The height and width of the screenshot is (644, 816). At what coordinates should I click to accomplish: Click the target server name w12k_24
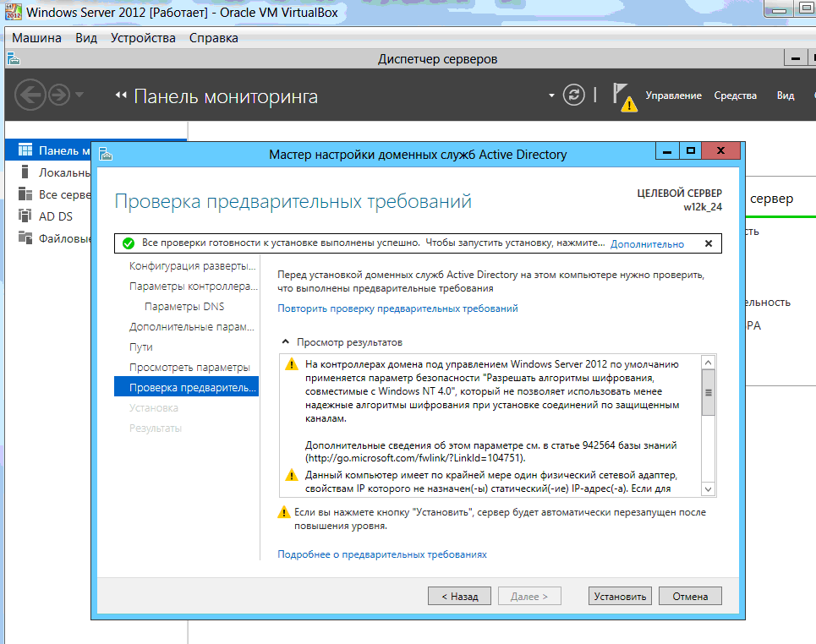703,207
